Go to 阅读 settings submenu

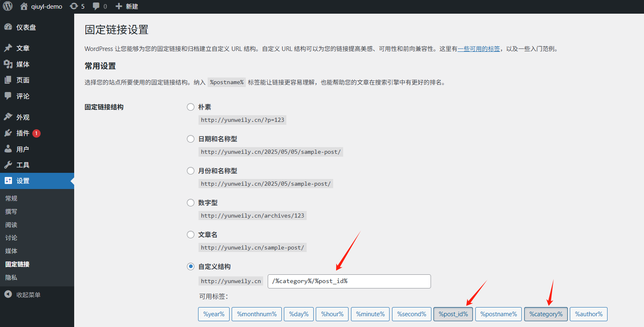click(x=11, y=225)
